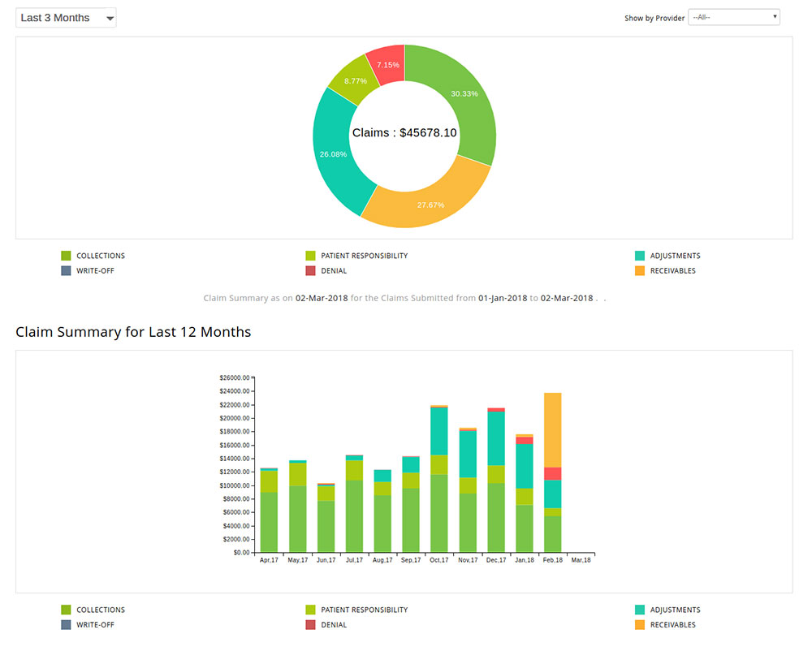Hide the WRITE-OFF series via the bar chart legend
Viewport: 812px width, 651px height.
67,625
